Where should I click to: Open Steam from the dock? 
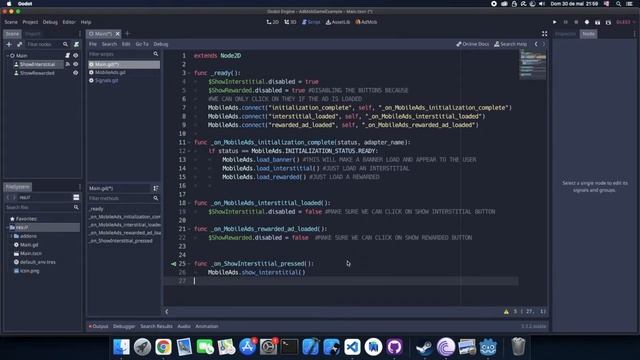[x=424, y=347]
